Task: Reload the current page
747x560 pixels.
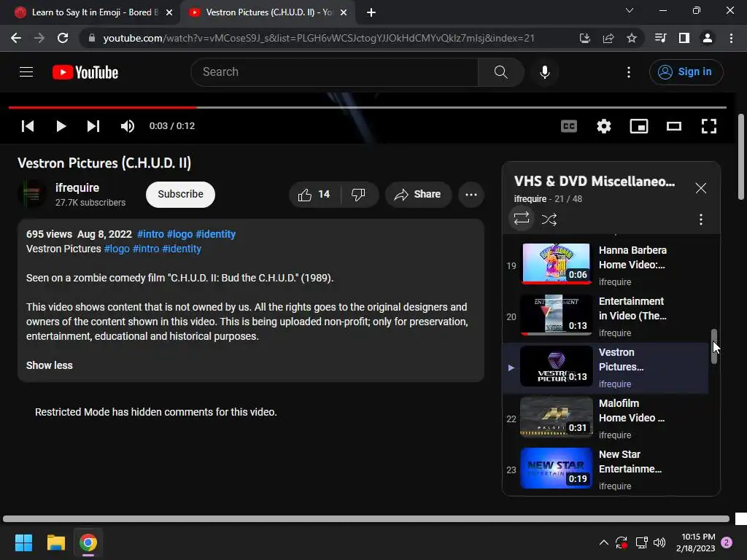Action: pos(63,38)
